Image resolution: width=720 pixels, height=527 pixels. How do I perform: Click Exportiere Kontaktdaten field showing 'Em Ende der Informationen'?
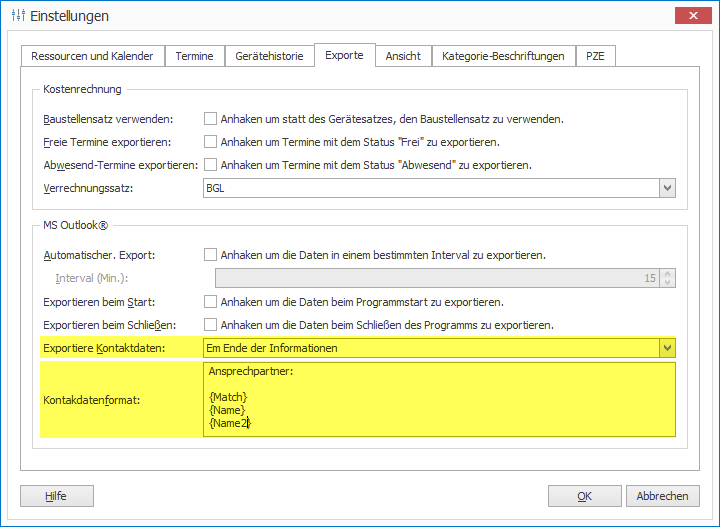[431, 348]
